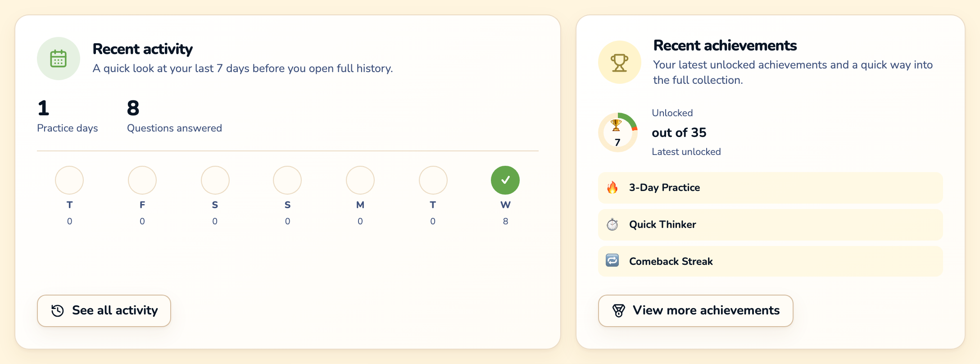
Task: Click the stopwatch icon for Quick Thinker
Action: pyautogui.click(x=612, y=224)
